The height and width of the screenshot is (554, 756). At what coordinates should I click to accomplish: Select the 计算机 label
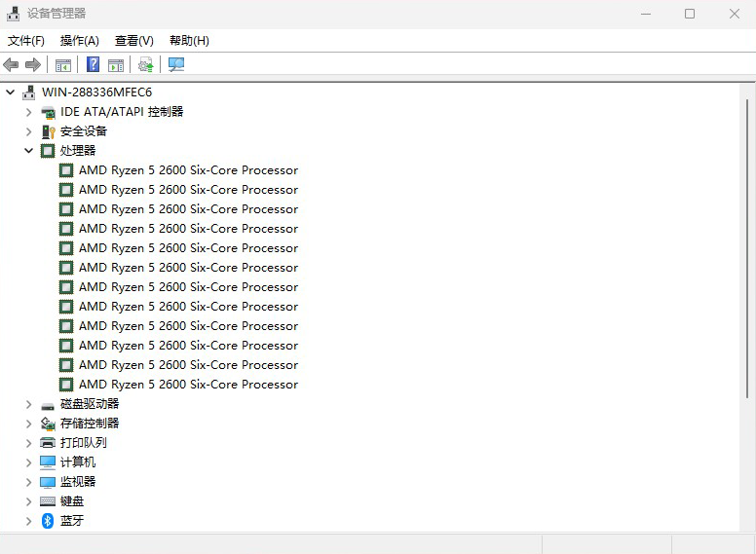coord(78,462)
